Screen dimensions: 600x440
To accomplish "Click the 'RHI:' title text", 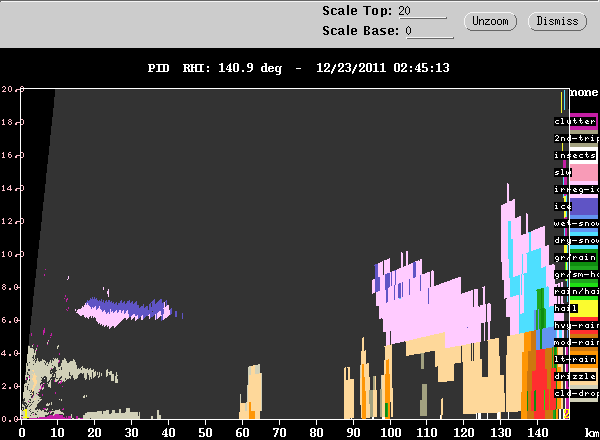I will point(197,68).
